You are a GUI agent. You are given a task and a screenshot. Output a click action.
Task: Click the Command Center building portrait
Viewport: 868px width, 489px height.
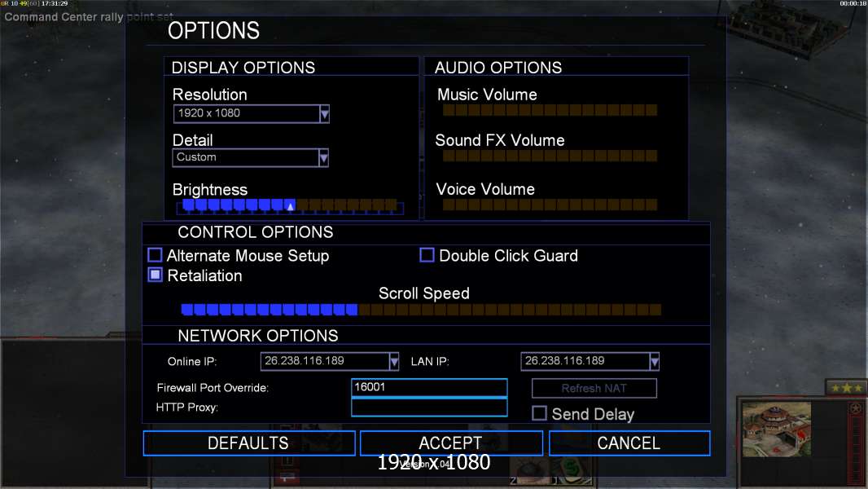[x=776, y=430]
